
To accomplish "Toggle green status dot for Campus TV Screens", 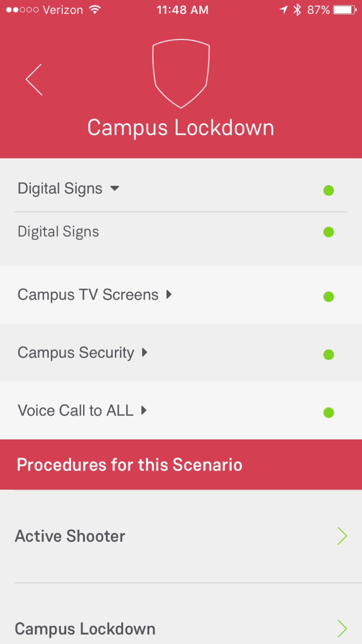I will (328, 297).
